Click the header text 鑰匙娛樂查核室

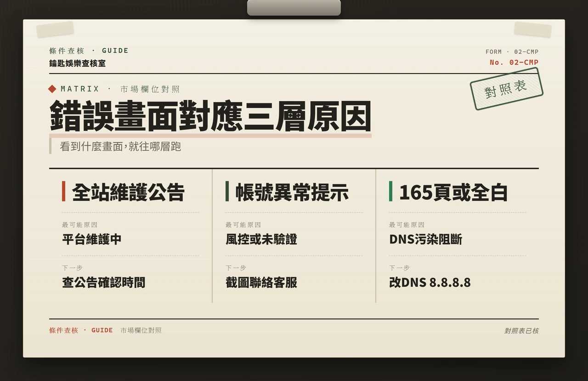(x=78, y=63)
